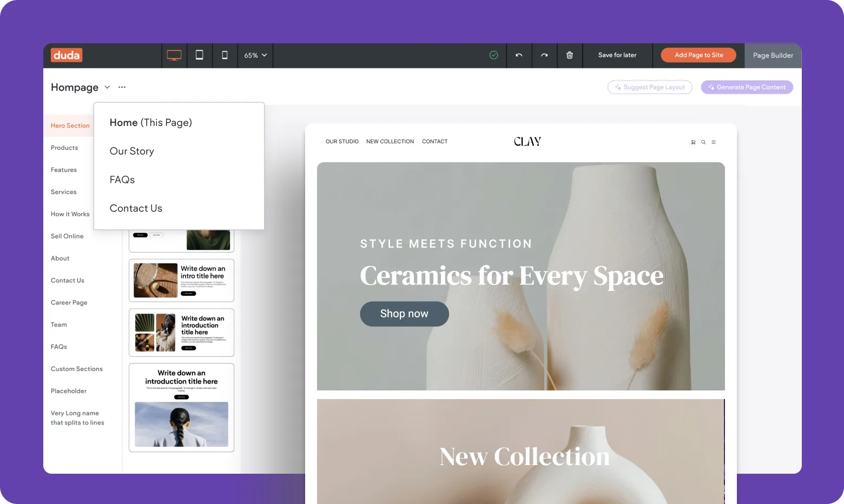The width and height of the screenshot is (844, 504).
Task: Pick the tennis racket intro layout thumbnail
Action: point(181,280)
